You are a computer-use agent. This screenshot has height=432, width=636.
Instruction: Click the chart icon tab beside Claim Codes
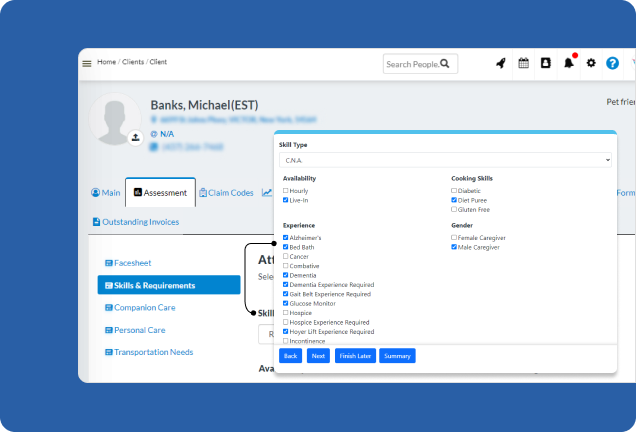[267, 192]
